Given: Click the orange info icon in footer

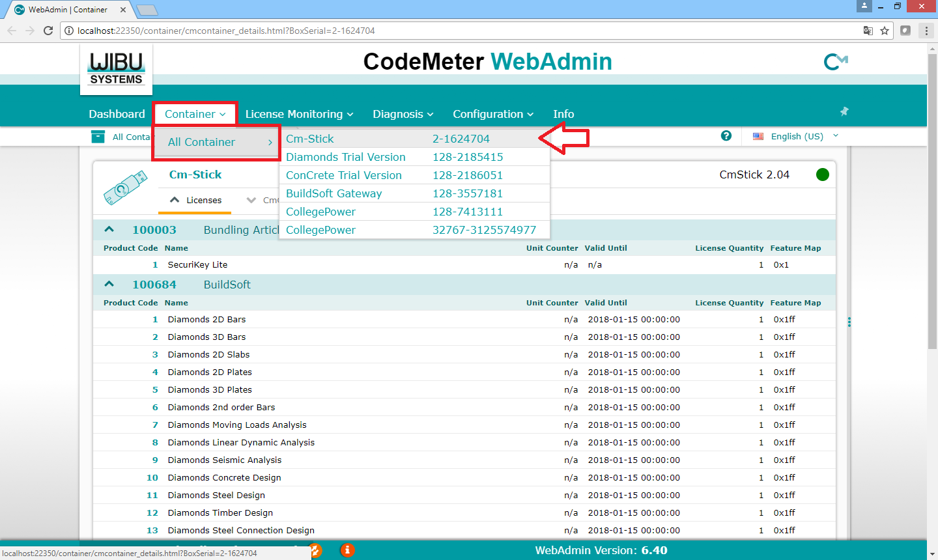Looking at the screenshot, I should click(x=347, y=550).
